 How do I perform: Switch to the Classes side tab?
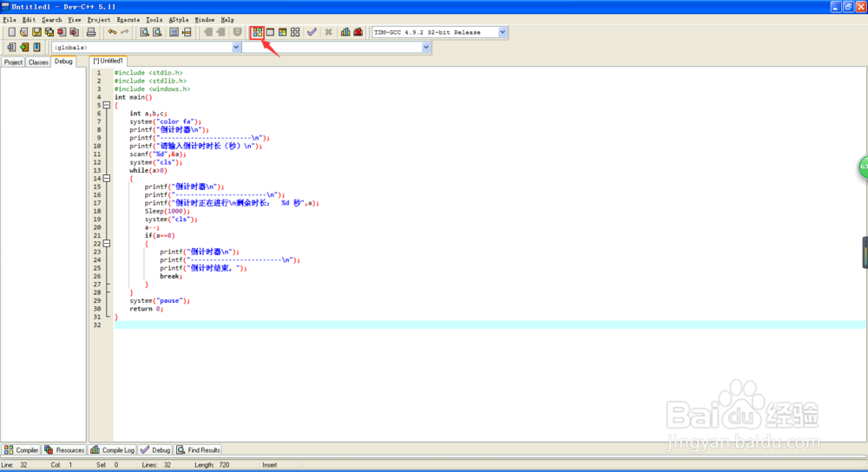pyautogui.click(x=38, y=62)
